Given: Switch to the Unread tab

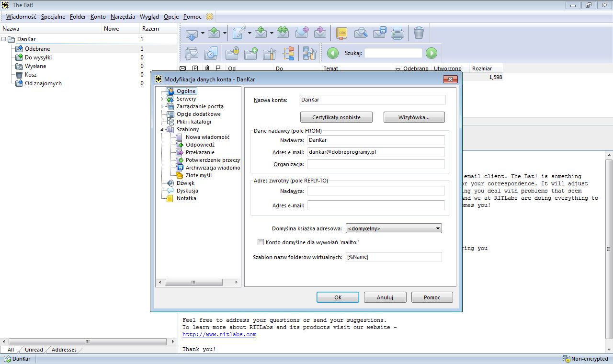Looking at the screenshot, I should pos(34,350).
